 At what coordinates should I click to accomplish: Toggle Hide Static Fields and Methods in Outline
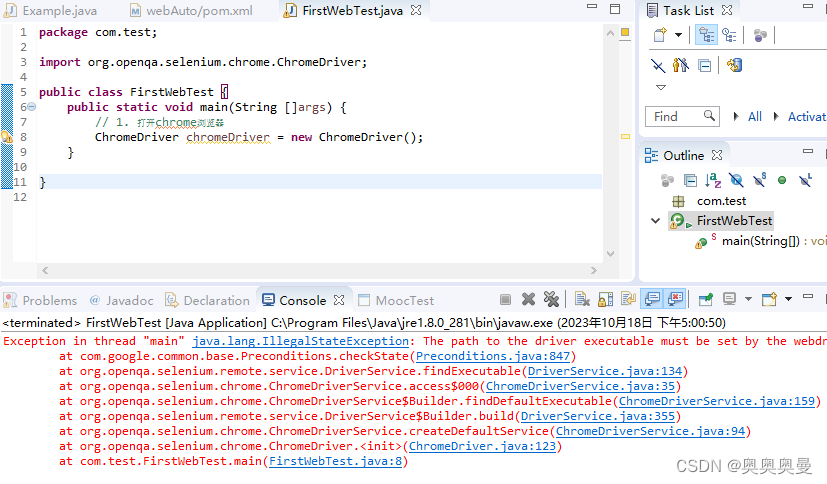point(759,180)
